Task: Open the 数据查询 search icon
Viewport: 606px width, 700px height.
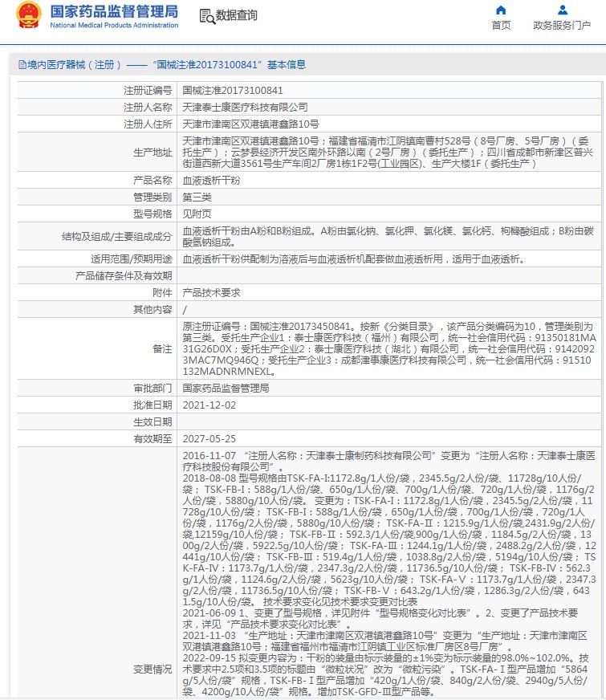Action: [x=207, y=16]
